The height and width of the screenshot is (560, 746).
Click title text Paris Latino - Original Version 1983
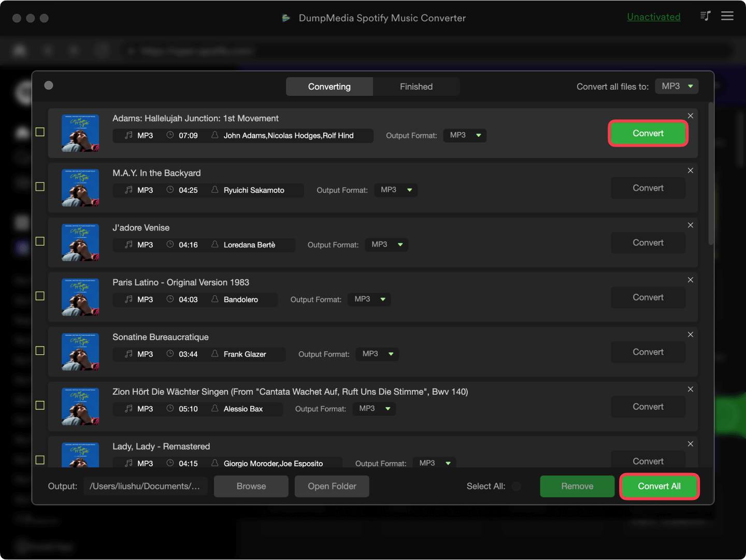pos(181,282)
